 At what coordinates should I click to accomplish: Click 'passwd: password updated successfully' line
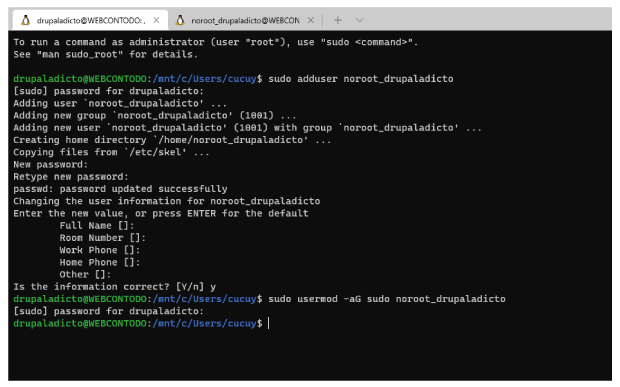click(x=120, y=189)
